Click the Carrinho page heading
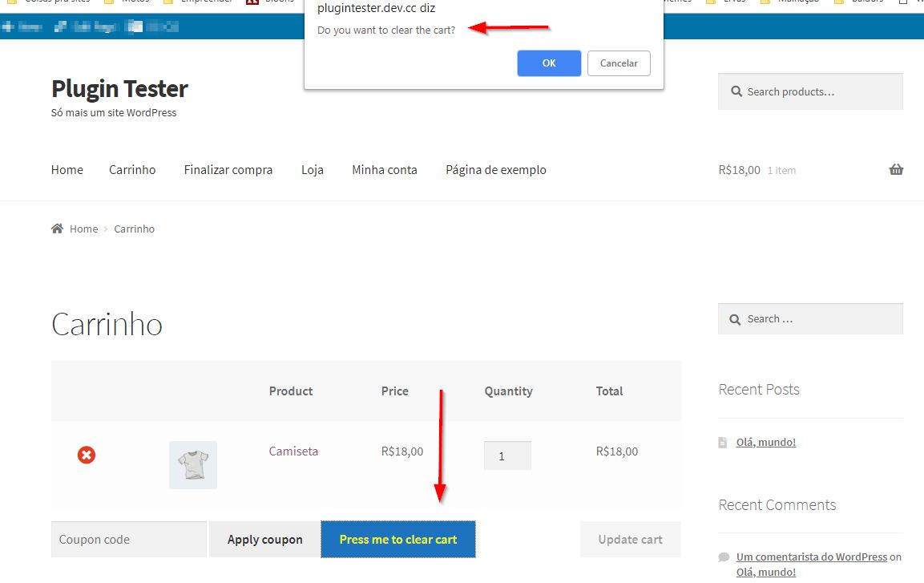 pos(107,324)
